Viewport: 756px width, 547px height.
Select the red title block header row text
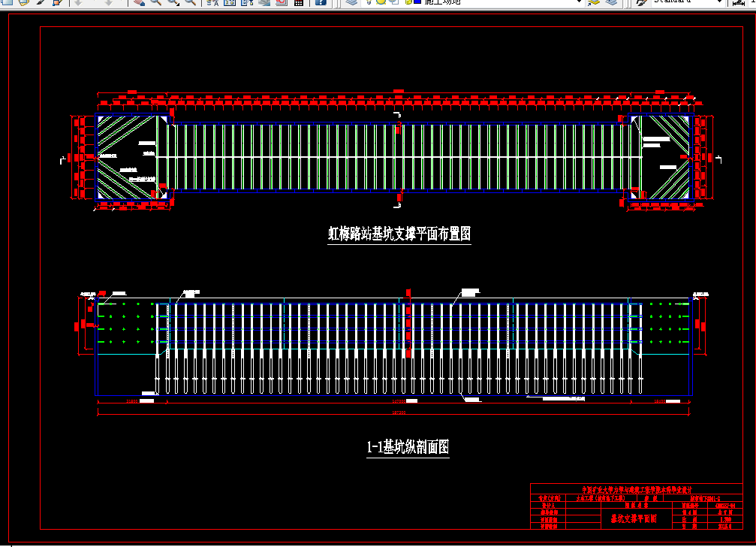[x=637, y=489]
